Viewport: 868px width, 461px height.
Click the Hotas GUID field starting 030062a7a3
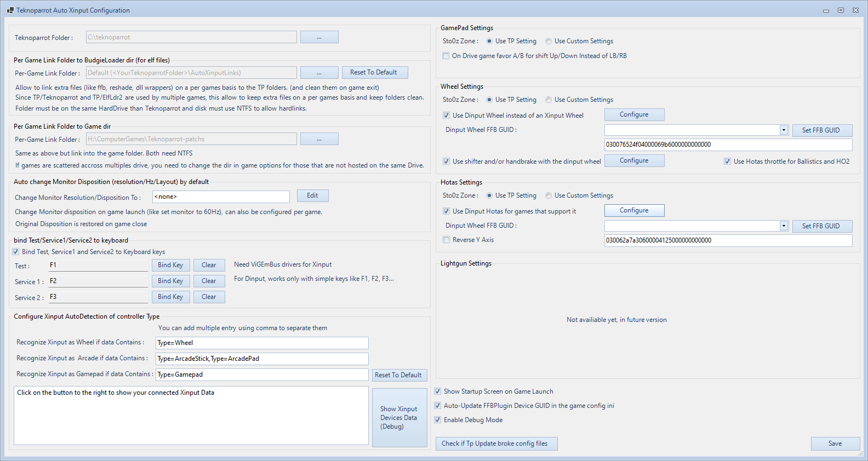pyautogui.click(x=728, y=240)
